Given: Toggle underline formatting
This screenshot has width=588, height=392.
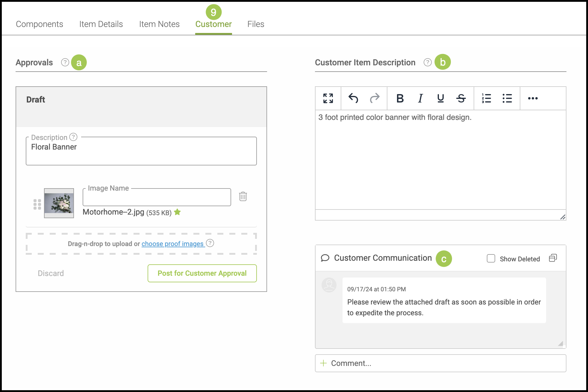Looking at the screenshot, I should (x=440, y=98).
